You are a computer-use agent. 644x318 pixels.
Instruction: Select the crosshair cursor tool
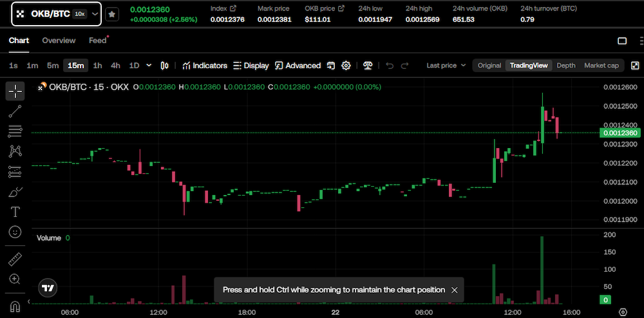pos(15,91)
